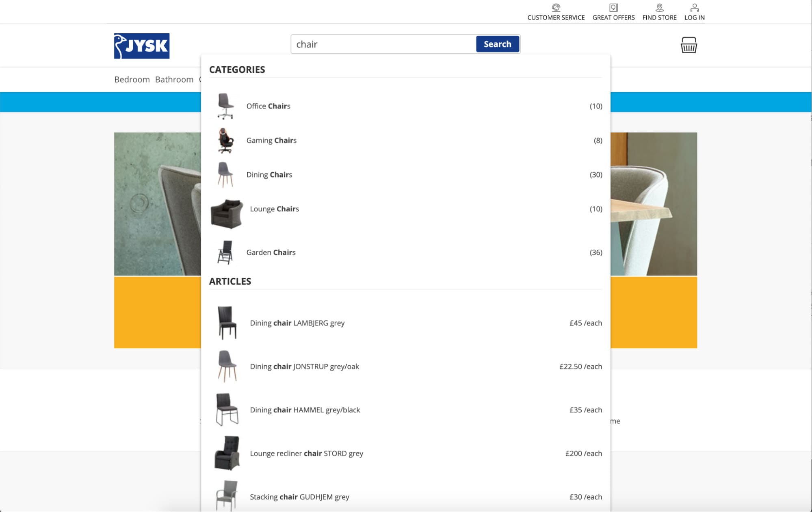812x512 pixels.
Task: Select the Garden Chairs category suggestion
Action: point(405,252)
